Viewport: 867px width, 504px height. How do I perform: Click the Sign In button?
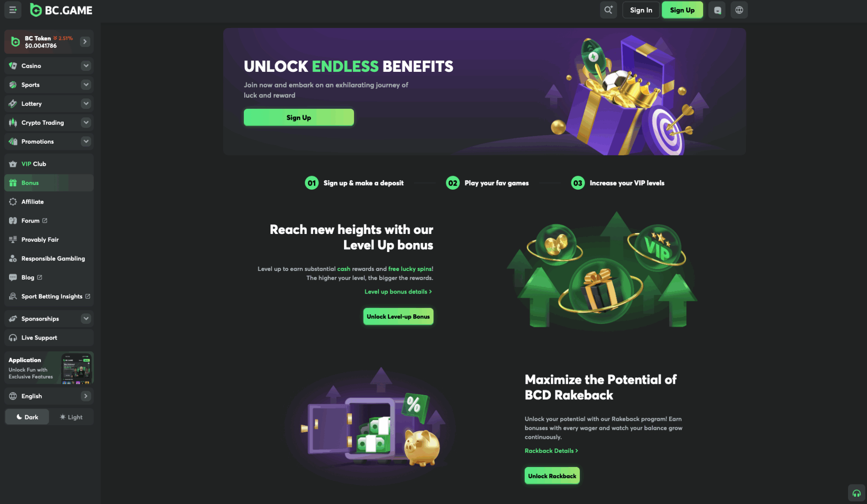[x=641, y=10]
